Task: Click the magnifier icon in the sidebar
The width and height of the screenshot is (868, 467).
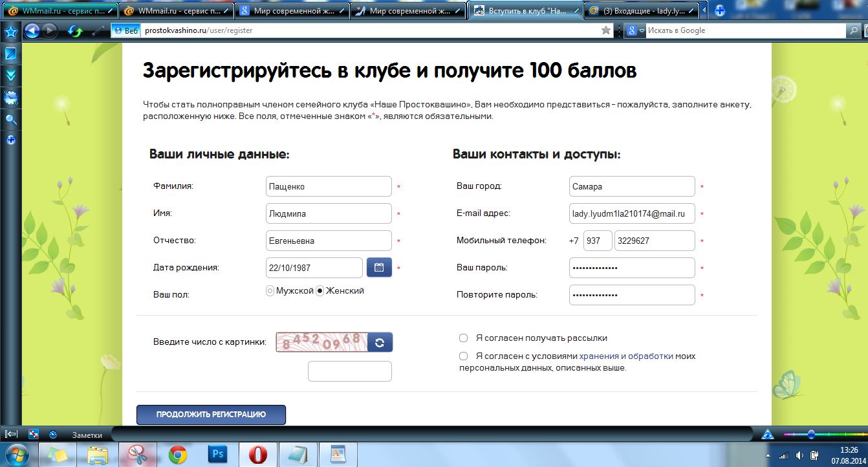Action: [x=10, y=120]
